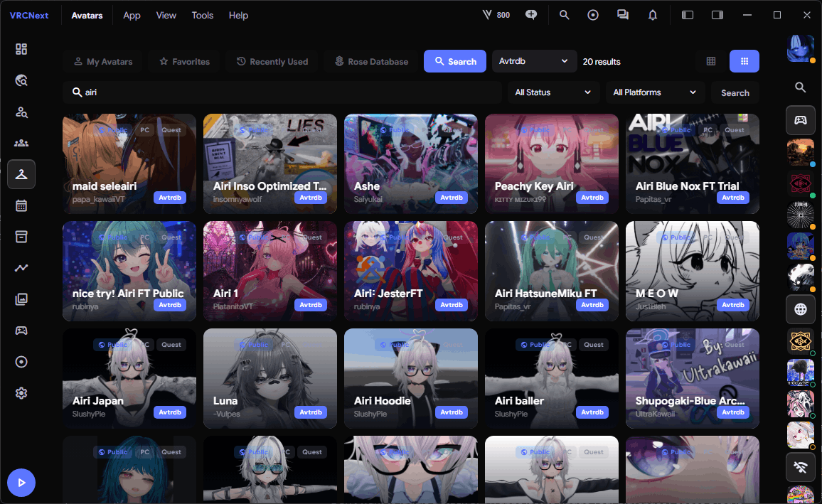Toggle the left sidebar panel
Image resolution: width=822 pixels, height=504 pixels.
pyautogui.click(x=688, y=15)
